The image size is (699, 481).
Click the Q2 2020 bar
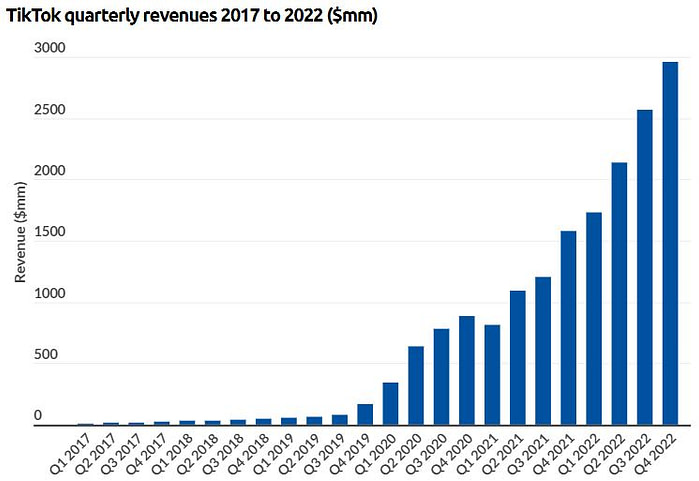coord(416,386)
